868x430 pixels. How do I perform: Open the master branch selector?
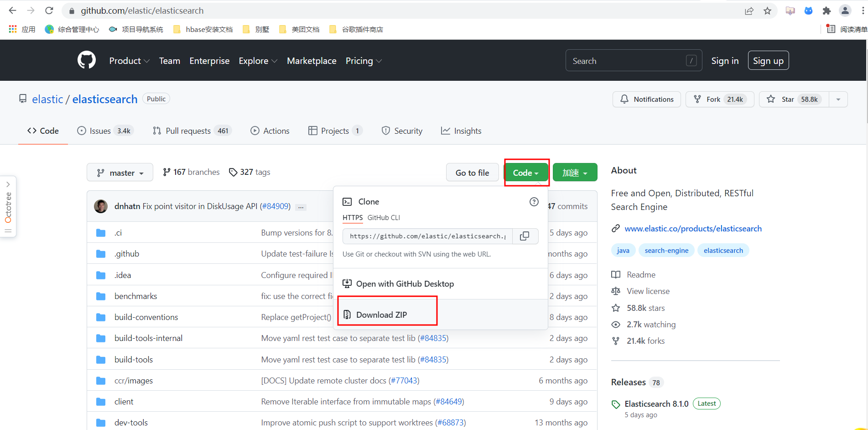[120, 173]
